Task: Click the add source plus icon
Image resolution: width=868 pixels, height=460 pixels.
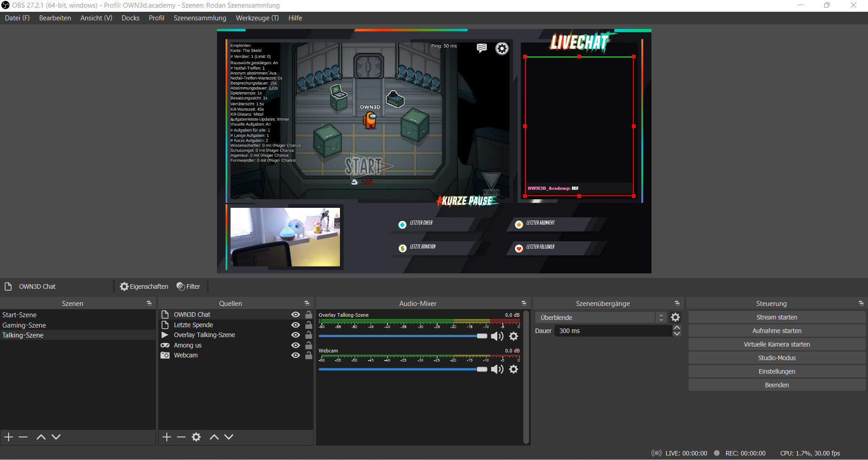Action: coord(166,437)
